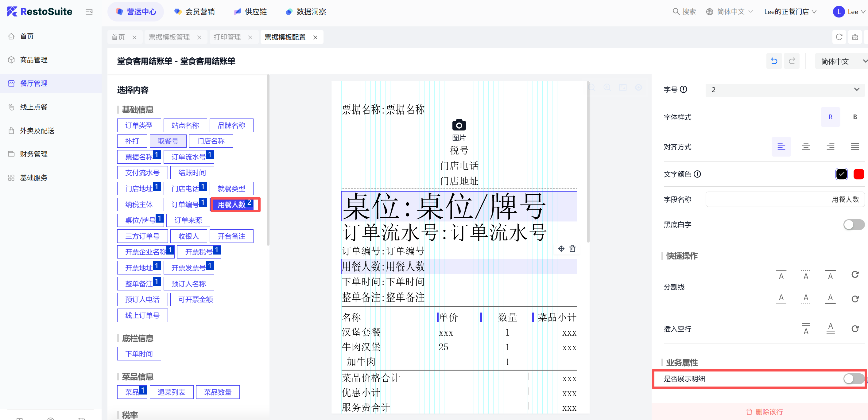868x420 pixels.
Task: Click the move handle icon on row
Action: tap(561, 249)
